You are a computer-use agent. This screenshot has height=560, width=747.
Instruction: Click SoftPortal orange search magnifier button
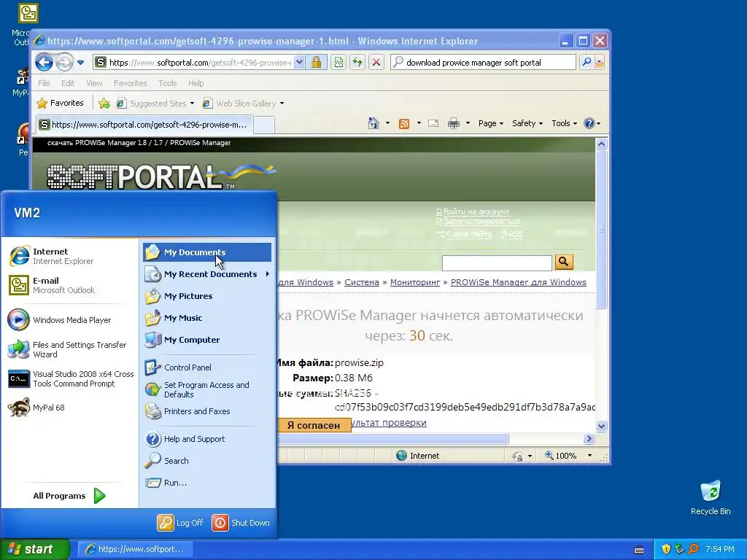coord(564,262)
